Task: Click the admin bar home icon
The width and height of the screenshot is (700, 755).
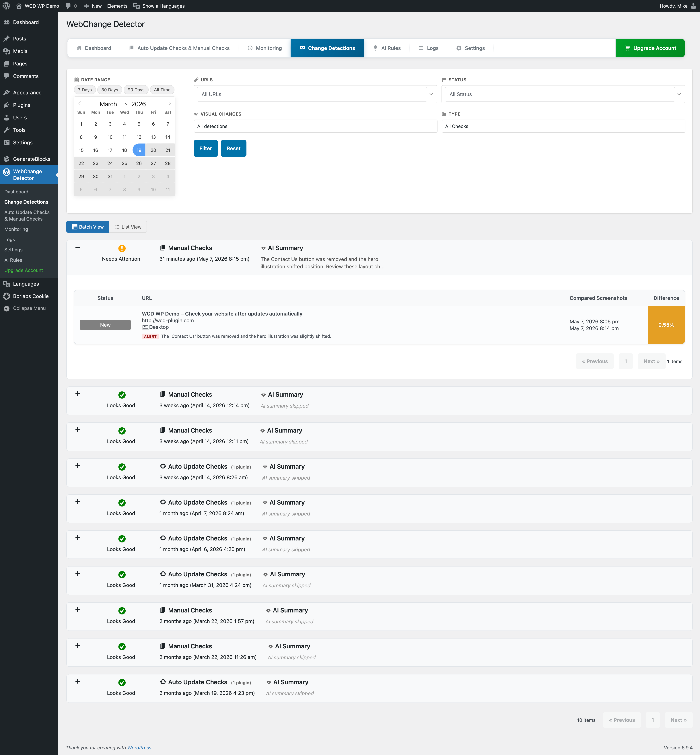Action: 19,6
